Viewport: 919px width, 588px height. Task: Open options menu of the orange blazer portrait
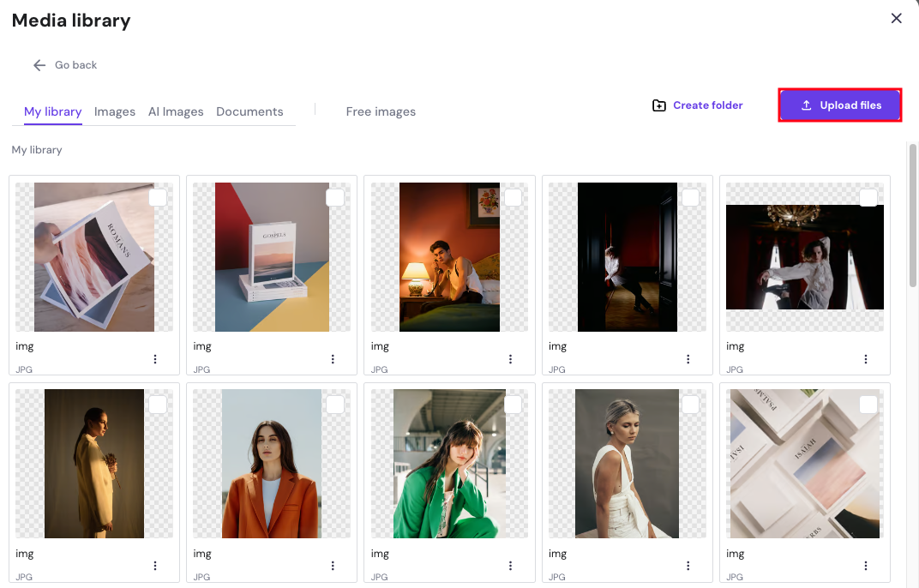point(333,565)
